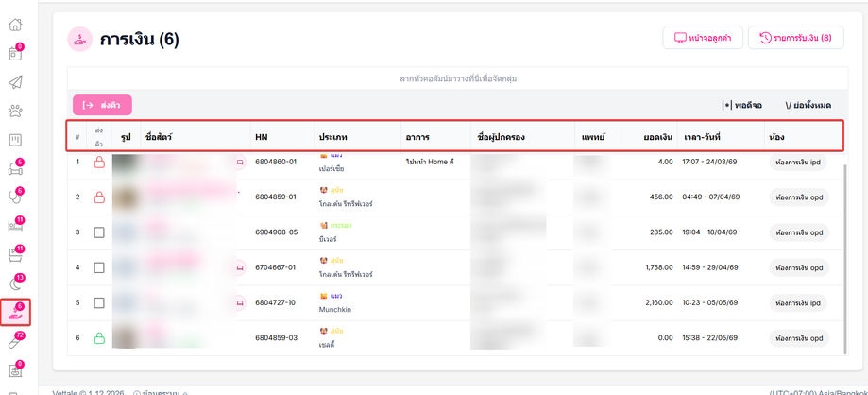Open the hospital bed icon with badge 11

click(x=15, y=226)
